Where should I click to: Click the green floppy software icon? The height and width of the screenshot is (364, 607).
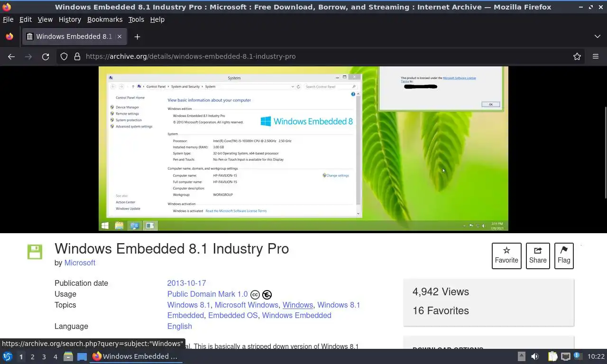click(35, 252)
